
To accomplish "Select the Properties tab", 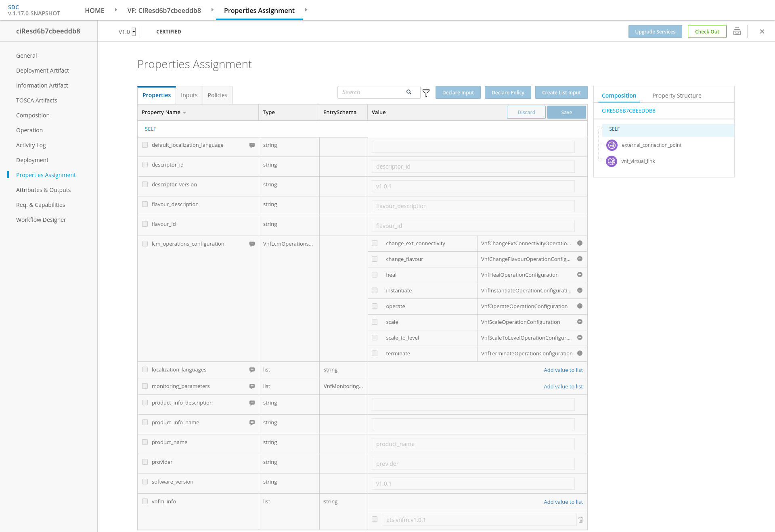I will [157, 95].
